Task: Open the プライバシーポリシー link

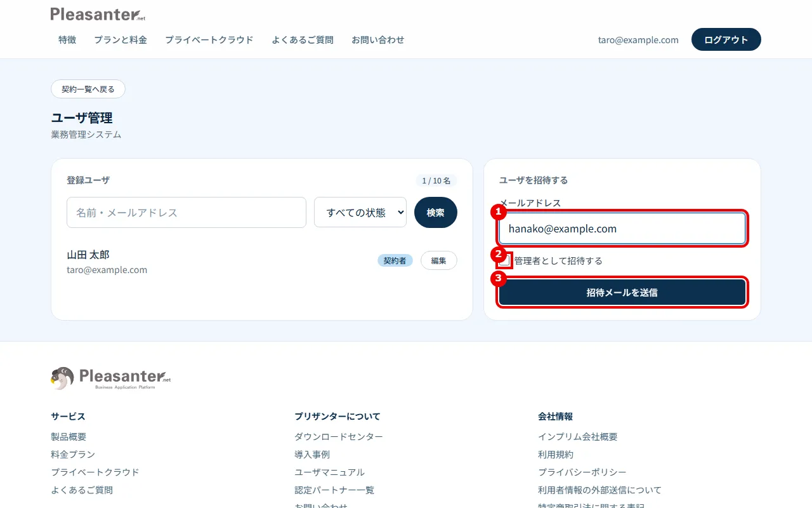Action: [582, 472]
